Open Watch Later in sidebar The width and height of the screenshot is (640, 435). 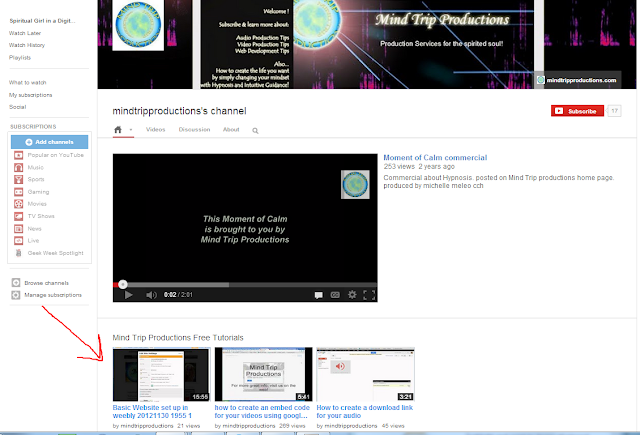click(x=25, y=33)
